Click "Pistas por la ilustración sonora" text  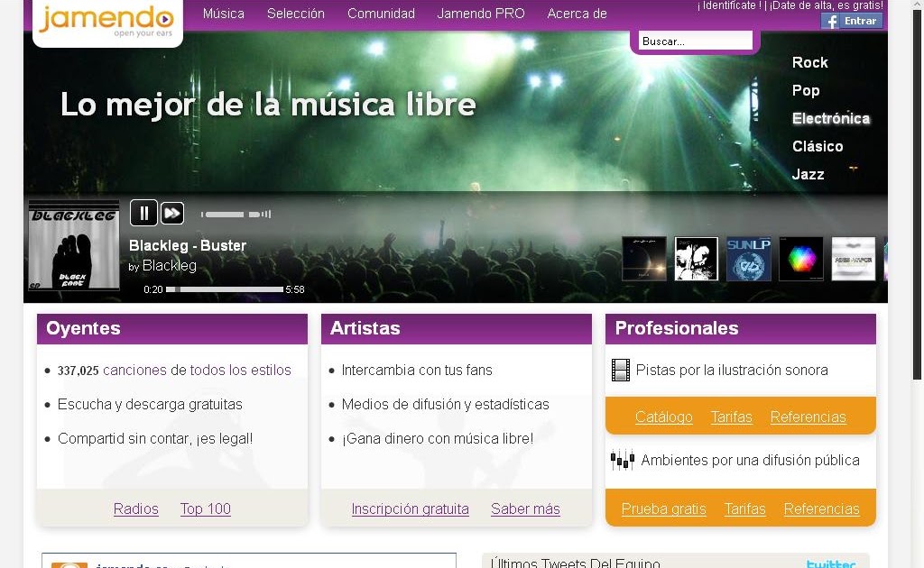click(732, 371)
